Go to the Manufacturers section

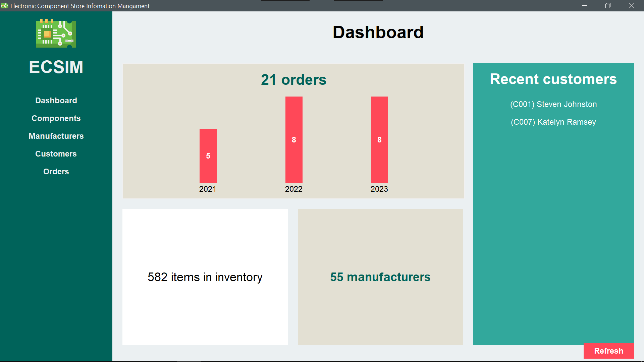(x=56, y=136)
